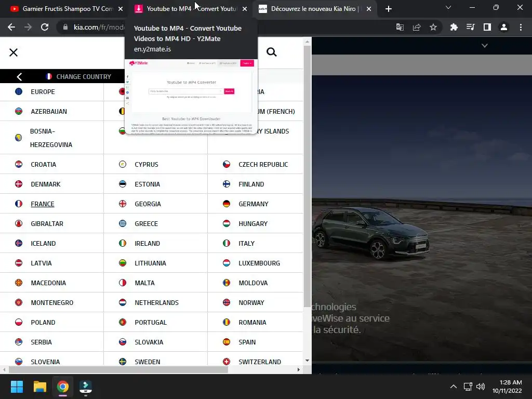This screenshot has width=532, height=399.
Task: Open the media control icon in toolbar
Action: [471, 27]
